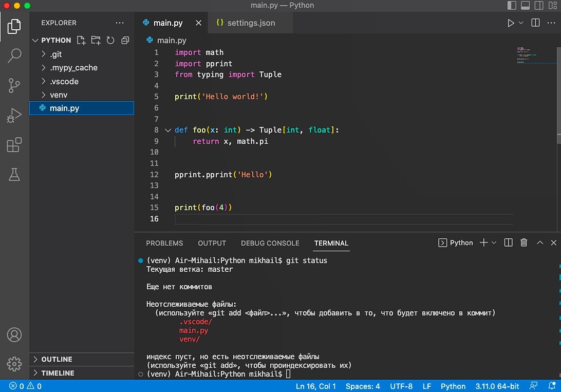Click the New File icon in Explorer
The image size is (561, 392).
point(81,40)
